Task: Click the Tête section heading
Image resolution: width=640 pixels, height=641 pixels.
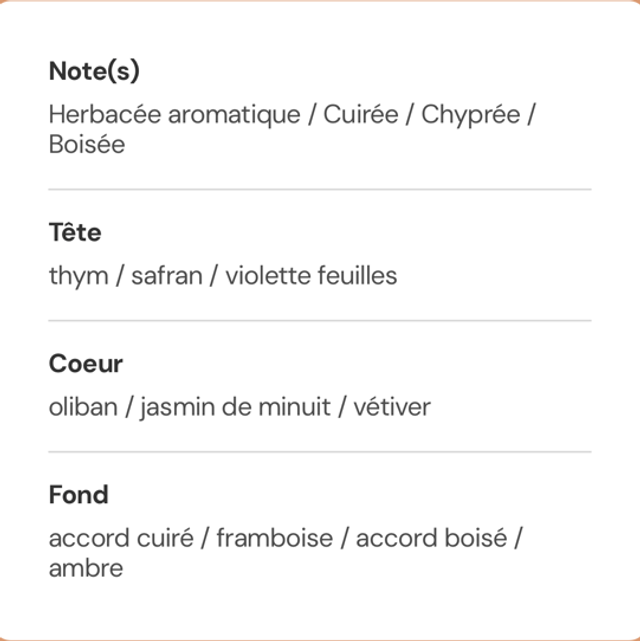Action: 75,233
